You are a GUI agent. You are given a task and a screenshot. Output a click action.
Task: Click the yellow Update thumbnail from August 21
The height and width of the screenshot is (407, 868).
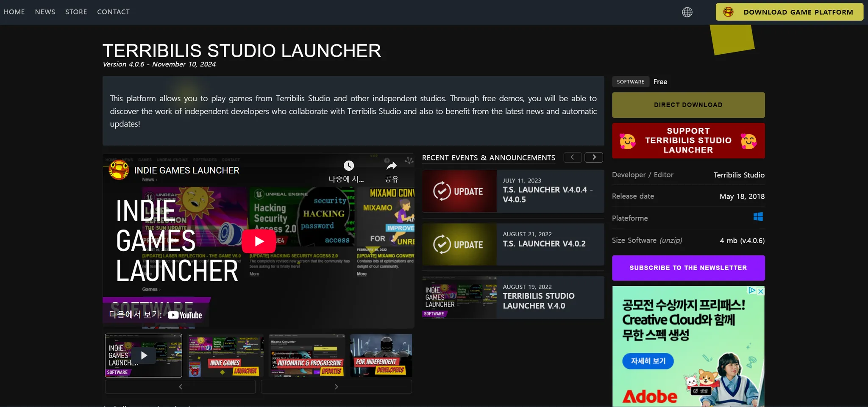coord(459,244)
